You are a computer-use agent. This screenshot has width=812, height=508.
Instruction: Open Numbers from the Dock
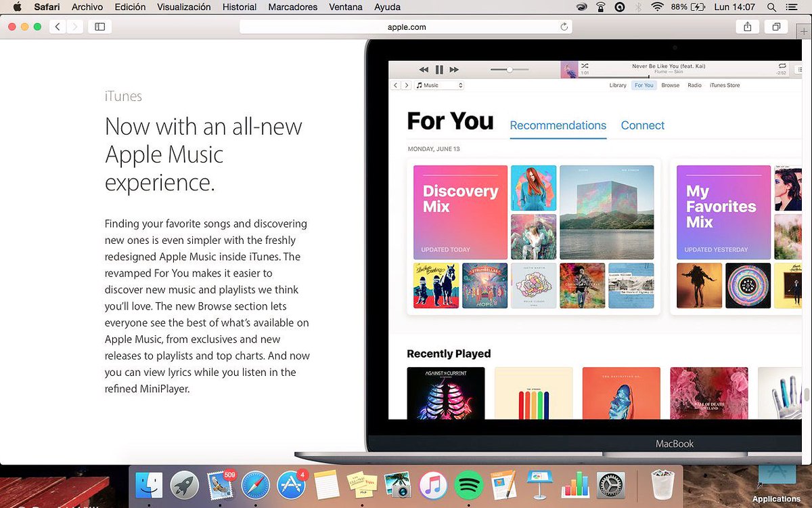tap(575, 485)
